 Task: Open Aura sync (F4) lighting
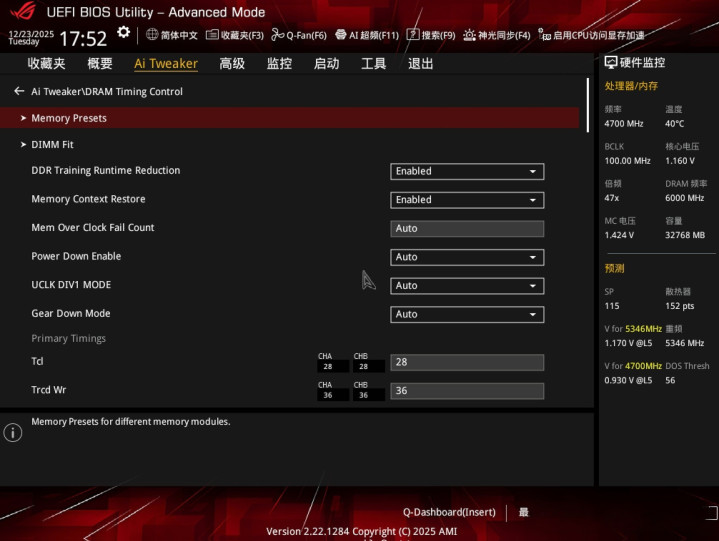(470, 35)
